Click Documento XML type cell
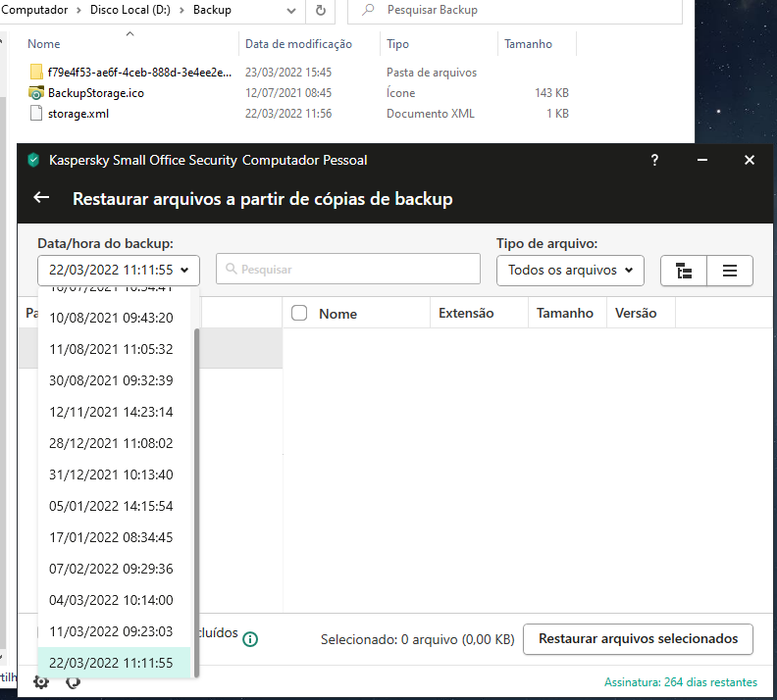 pos(430,114)
